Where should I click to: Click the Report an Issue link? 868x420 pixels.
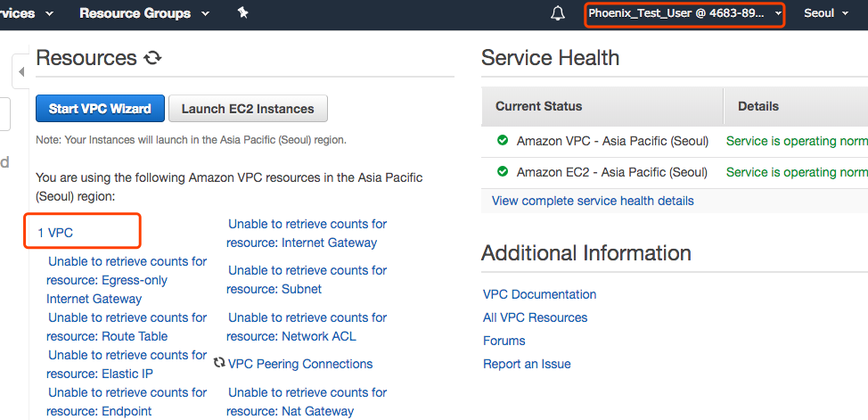coord(527,364)
